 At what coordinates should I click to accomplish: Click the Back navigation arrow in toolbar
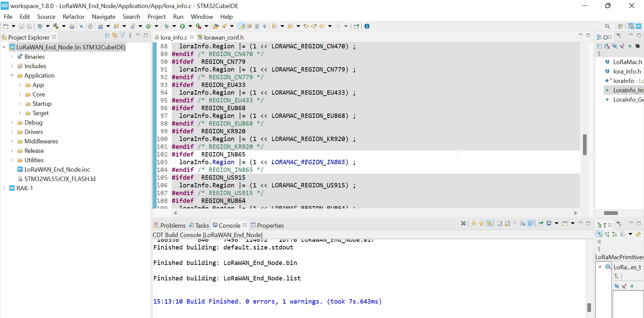click(322, 26)
